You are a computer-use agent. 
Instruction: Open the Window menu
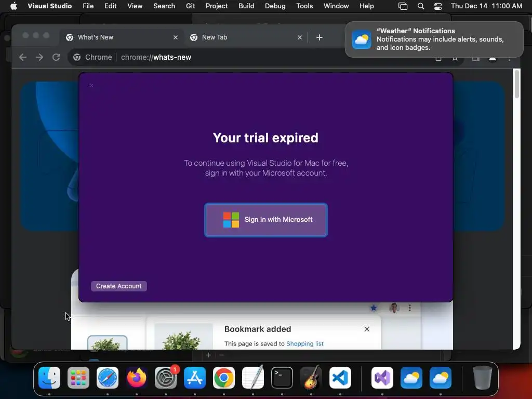point(336,6)
